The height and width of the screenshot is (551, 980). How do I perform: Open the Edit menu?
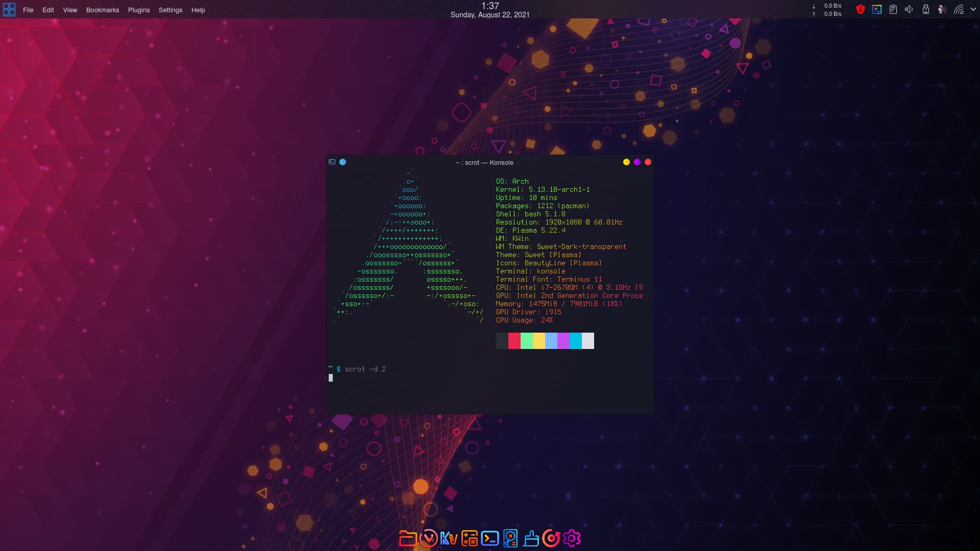click(x=48, y=10)
